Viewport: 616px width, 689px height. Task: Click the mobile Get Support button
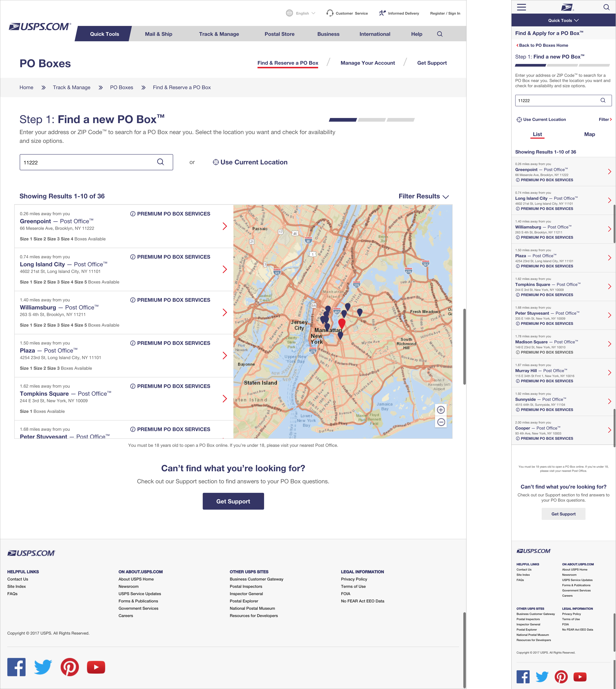click(x=563, y=514)
